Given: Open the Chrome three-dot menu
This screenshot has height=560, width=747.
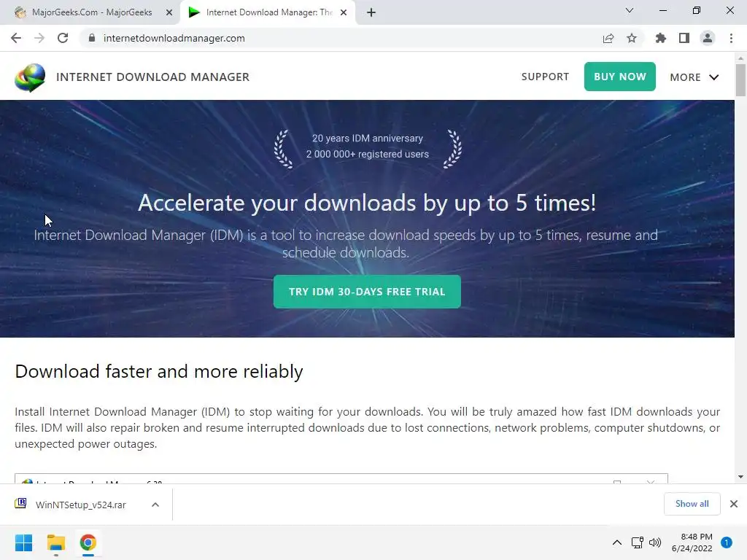Looking at the screenshot, I should (x=731, y=38).
